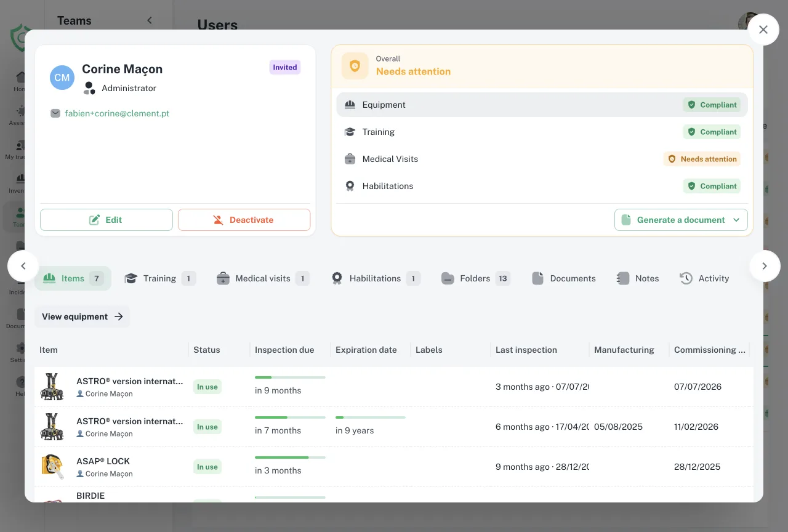This screenshot has height=532, width=788.
Task: Click the 05/08/2025 manufacturing date
Action: point(618,427)
